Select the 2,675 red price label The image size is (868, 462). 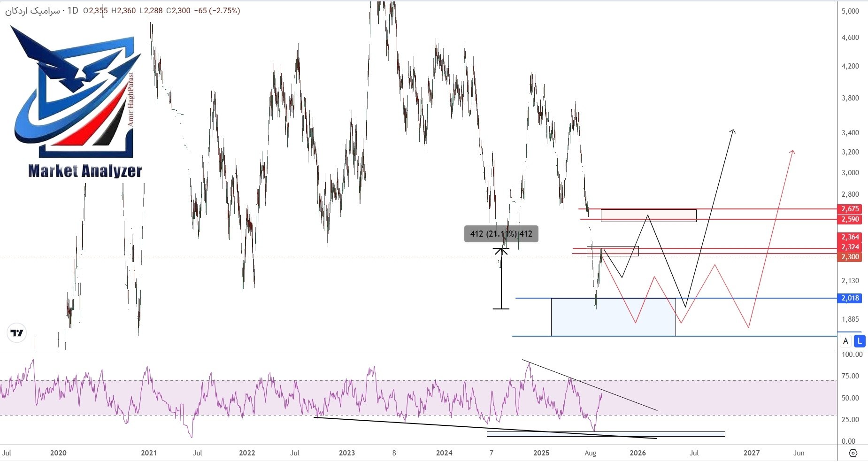850,209
